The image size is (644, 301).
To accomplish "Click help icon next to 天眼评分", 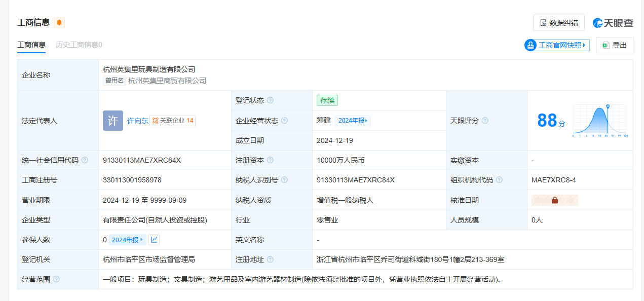I will [485, 121].
